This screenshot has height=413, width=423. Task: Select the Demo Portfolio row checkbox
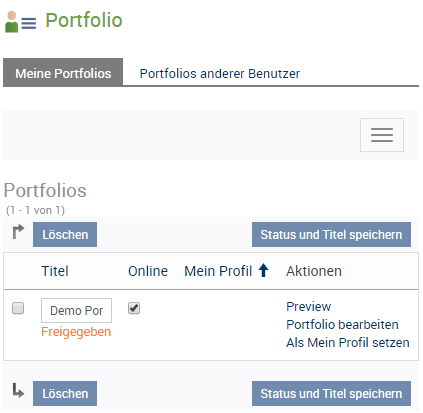(x=18, y=308)
